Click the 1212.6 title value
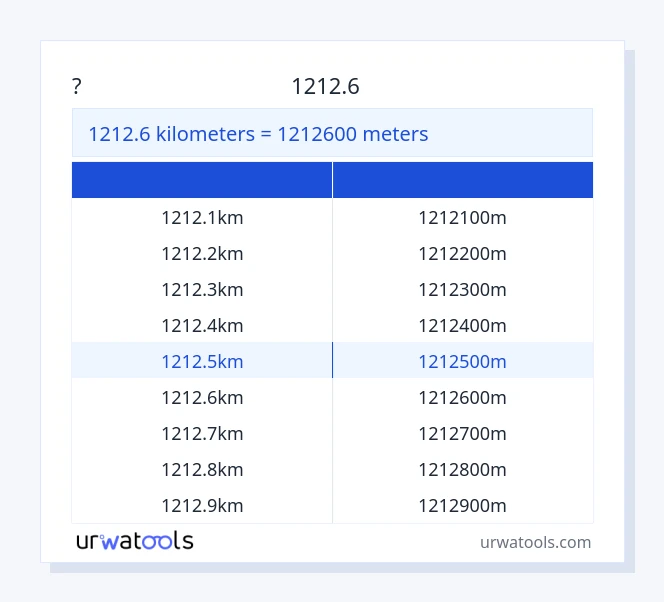 pos(325,87)
